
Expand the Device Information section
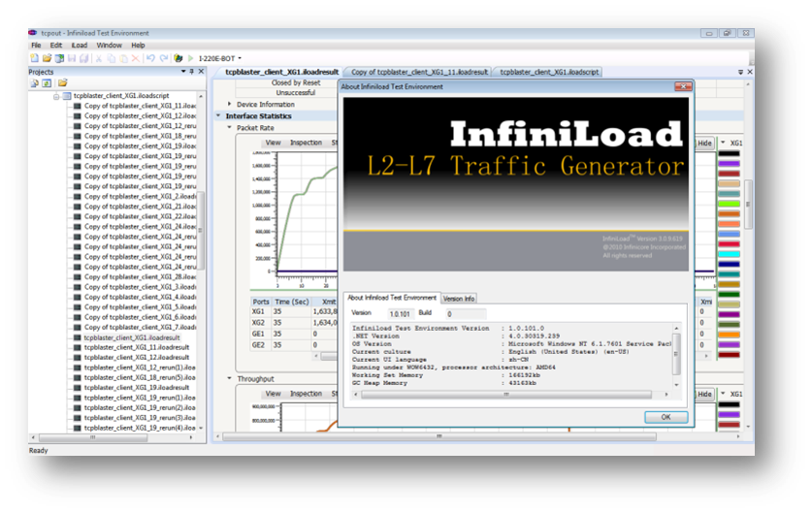229,104
